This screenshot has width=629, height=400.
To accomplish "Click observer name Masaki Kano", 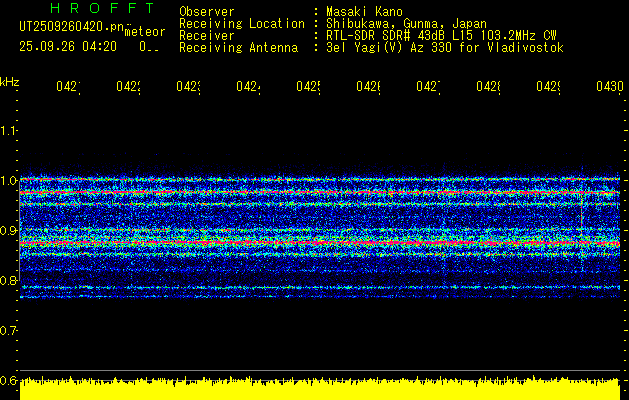I will (x=364, y=11).
